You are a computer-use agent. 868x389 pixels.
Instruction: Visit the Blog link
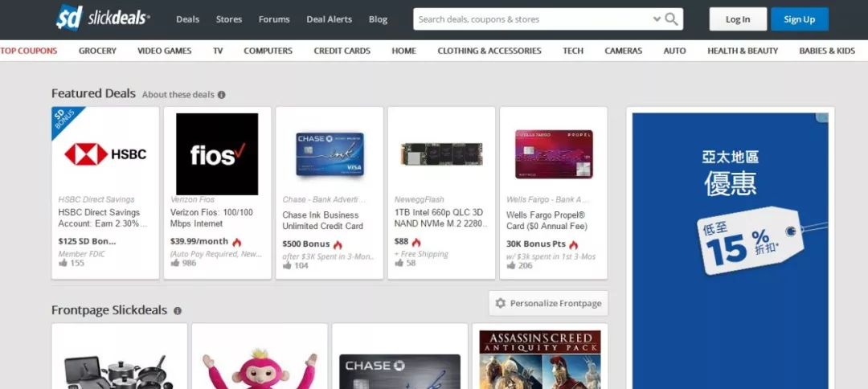(378, 19)
